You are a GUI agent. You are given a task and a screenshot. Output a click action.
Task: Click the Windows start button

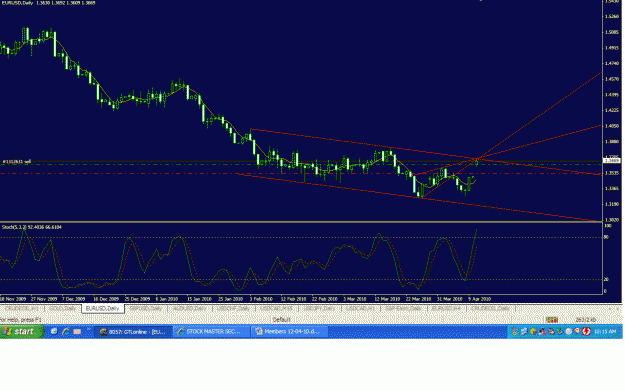22,332
